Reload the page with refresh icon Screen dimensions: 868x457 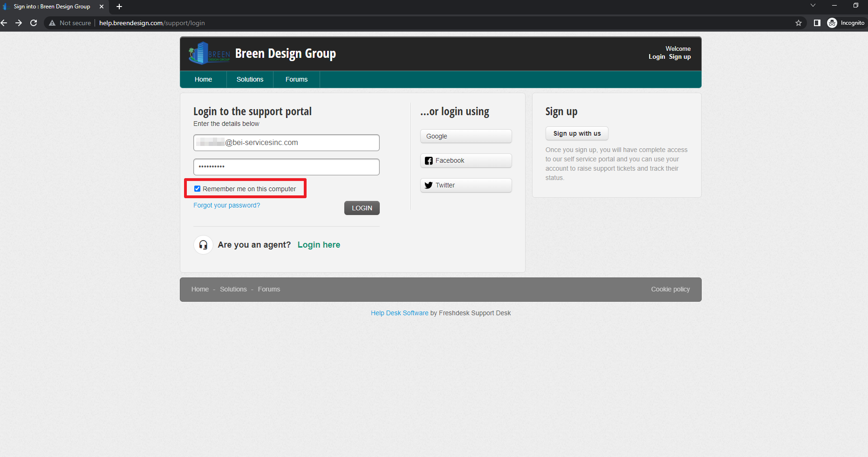pos(34,23)
